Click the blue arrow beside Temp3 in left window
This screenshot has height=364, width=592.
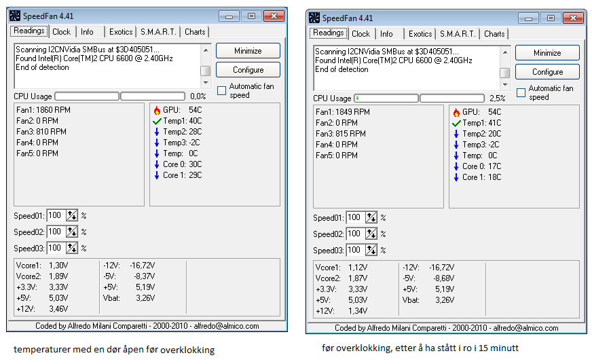(x=157, y=143)
